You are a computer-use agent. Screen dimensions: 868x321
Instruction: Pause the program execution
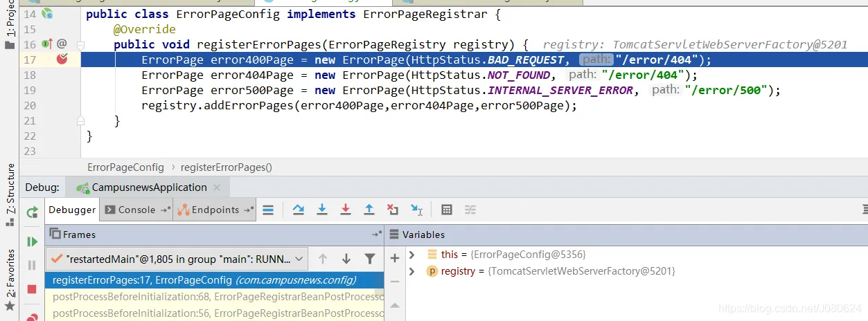tap(32, 265)
